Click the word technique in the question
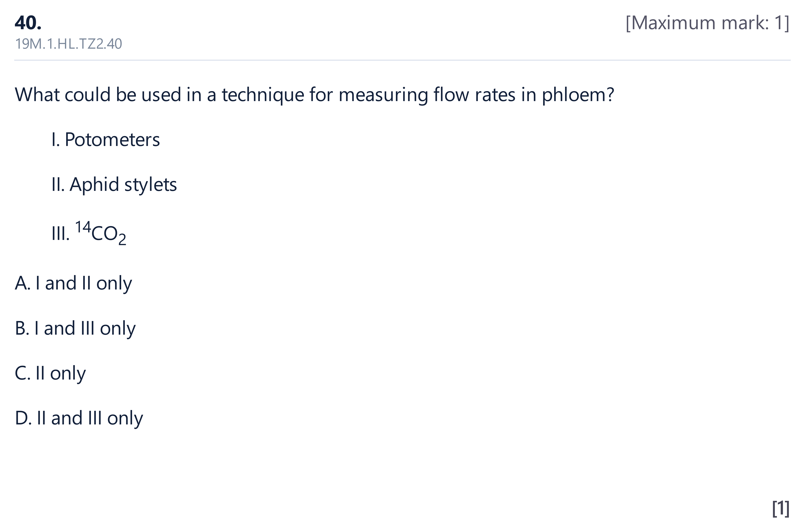Image resolution: width=805 pixels, height=532 pixels. [x=263, y=95]
